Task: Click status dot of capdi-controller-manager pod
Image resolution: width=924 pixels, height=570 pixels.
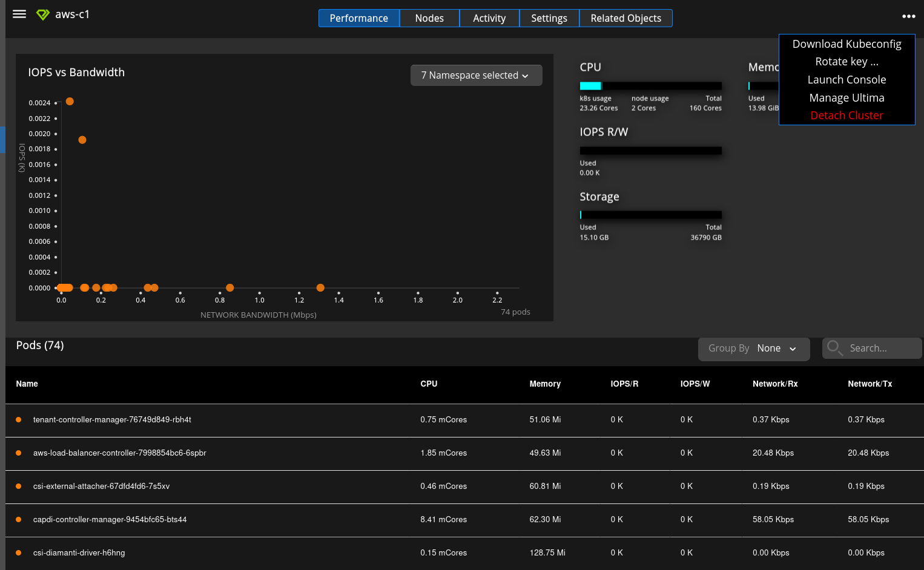Action: [19, 519]
